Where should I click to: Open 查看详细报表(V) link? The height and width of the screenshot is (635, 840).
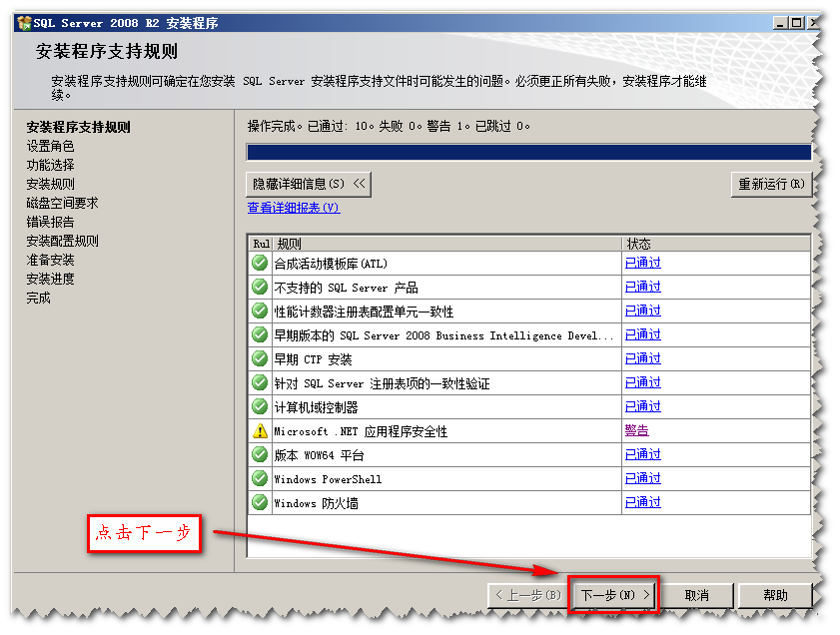[x=294, y=208]
